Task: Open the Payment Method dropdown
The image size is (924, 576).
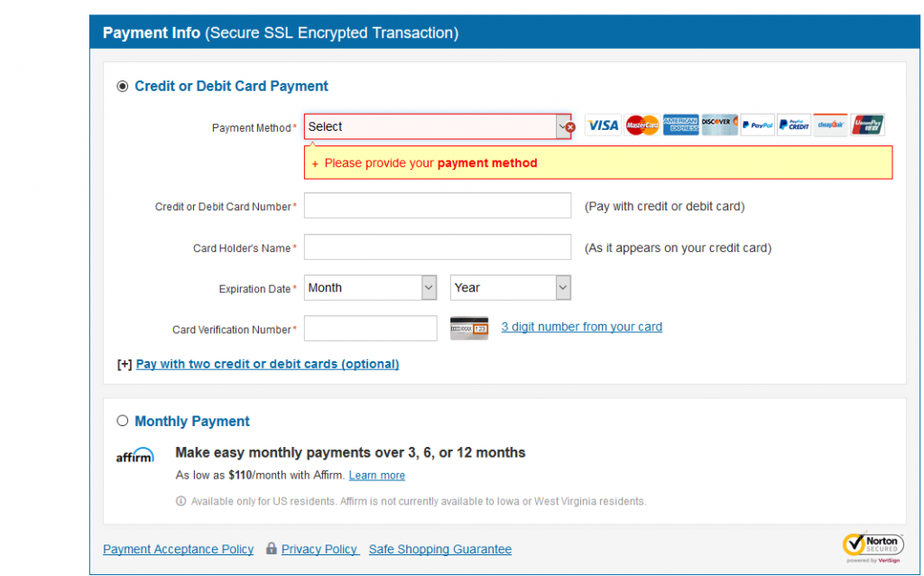Action: [x=438, y=127]
